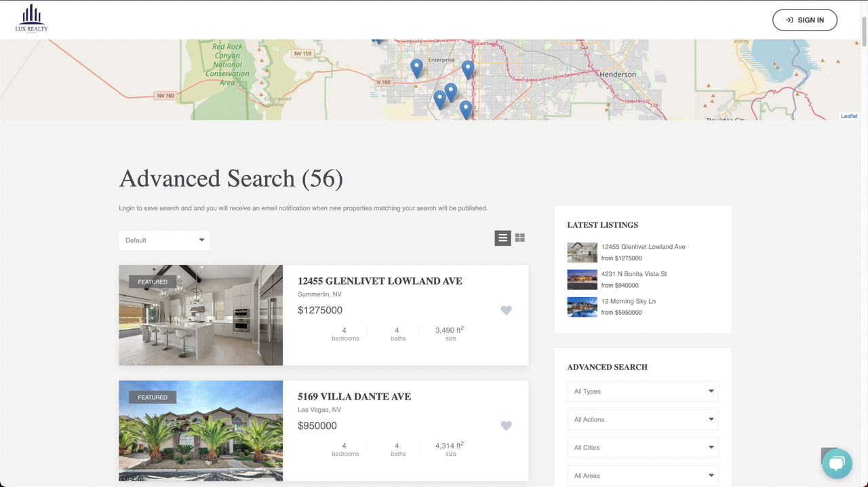Click the 12 Morning Sky Ln thumbnail
This screenshot has height=487, width=868.
(582, 307)
